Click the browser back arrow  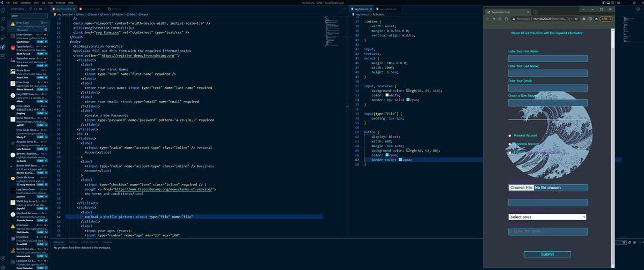488,19
